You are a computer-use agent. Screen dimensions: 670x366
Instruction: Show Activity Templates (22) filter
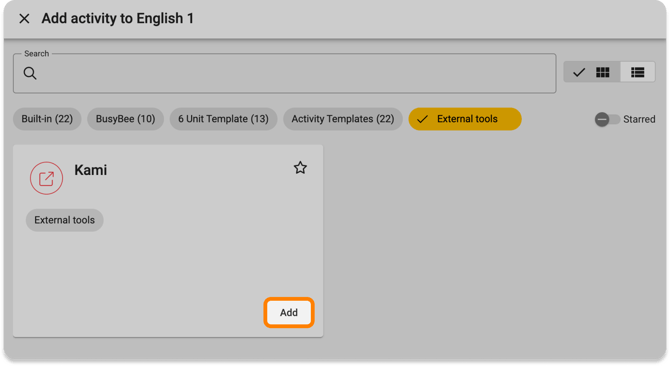[x=343, y=119]
